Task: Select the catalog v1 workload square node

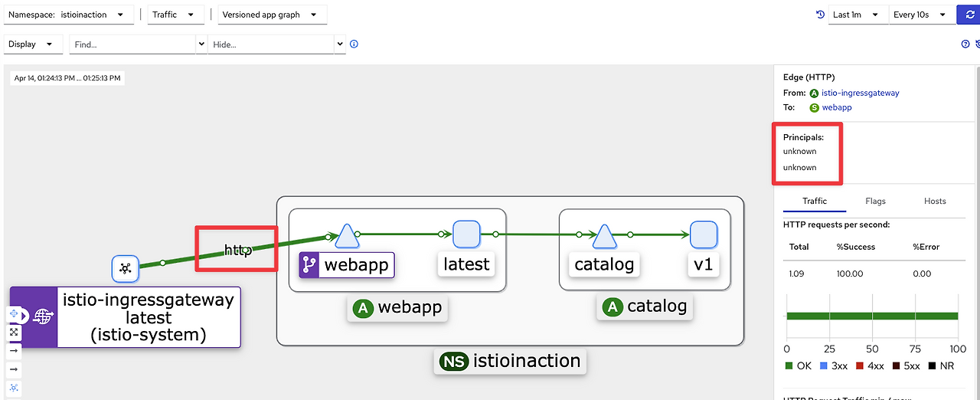Action: [x=703, y=234]
